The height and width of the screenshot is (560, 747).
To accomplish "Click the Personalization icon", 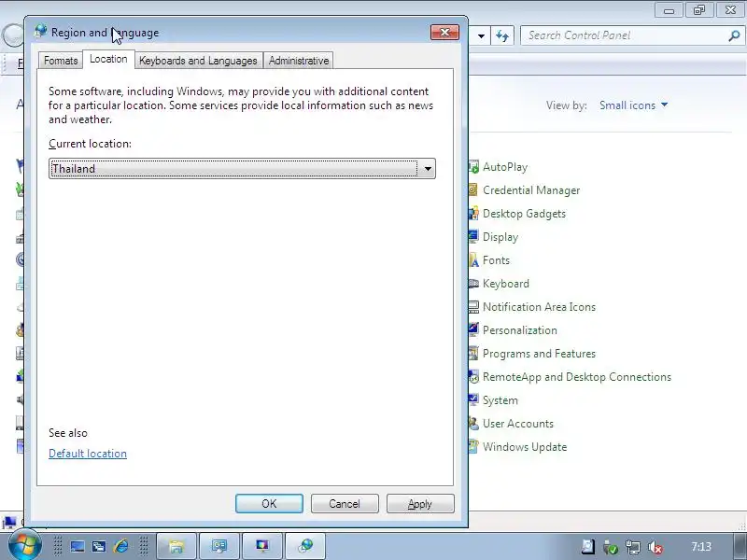I will 473,330.
